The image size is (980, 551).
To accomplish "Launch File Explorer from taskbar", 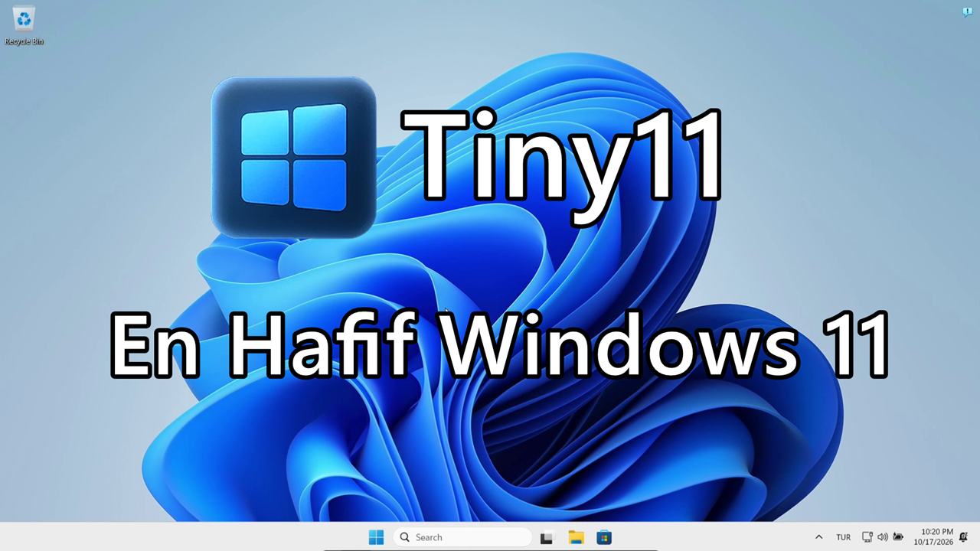I will point(576,537).
